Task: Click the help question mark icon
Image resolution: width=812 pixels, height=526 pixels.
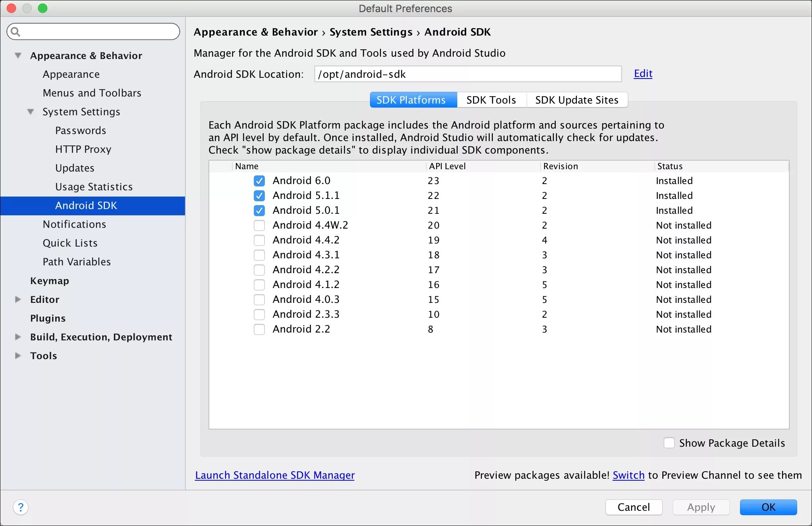Action: 21,507
